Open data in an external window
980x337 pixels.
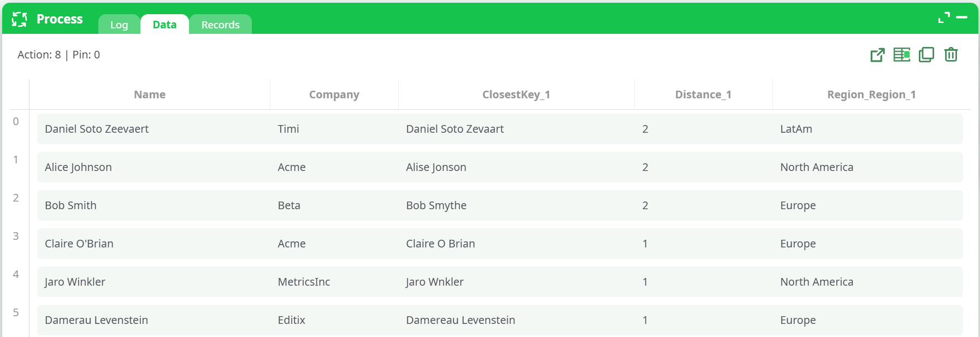pyautogui.click(x=877, y=55)
